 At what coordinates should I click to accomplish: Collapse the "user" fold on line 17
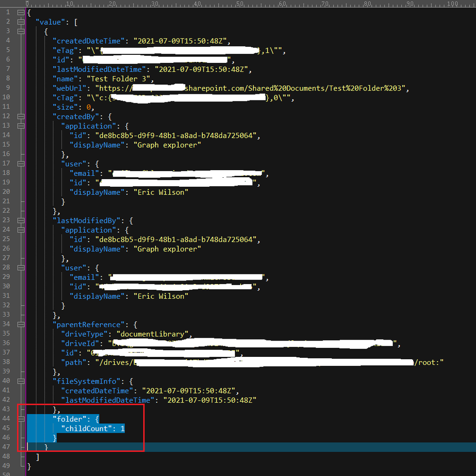(x=20, y=163)
